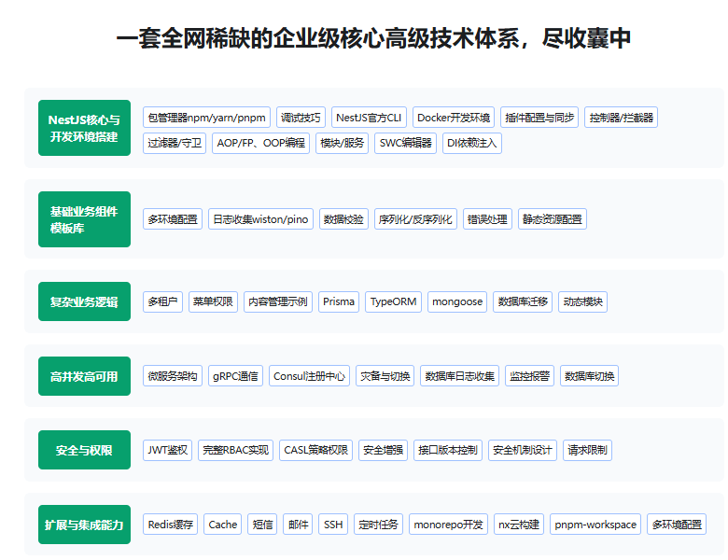Choose the '灾备与切换' tag
Image resolution: width=728 pixels, height=560 pixels.
385,376
